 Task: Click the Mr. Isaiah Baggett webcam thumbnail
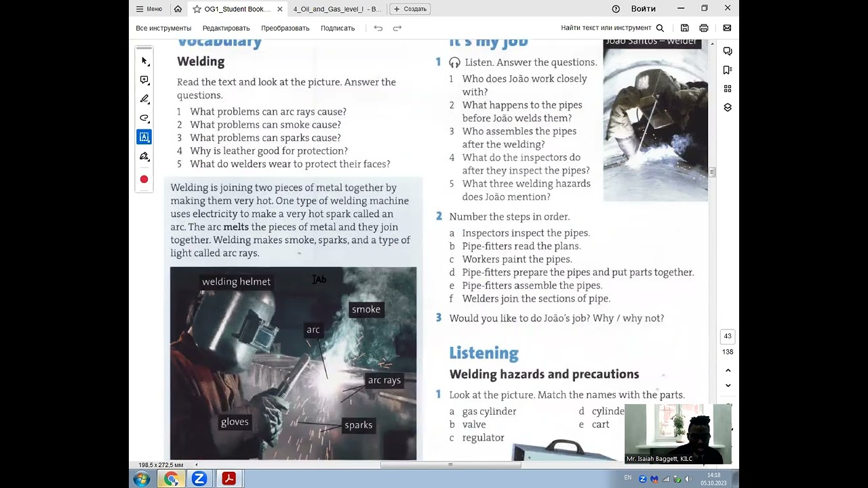(x=678, y=434)
